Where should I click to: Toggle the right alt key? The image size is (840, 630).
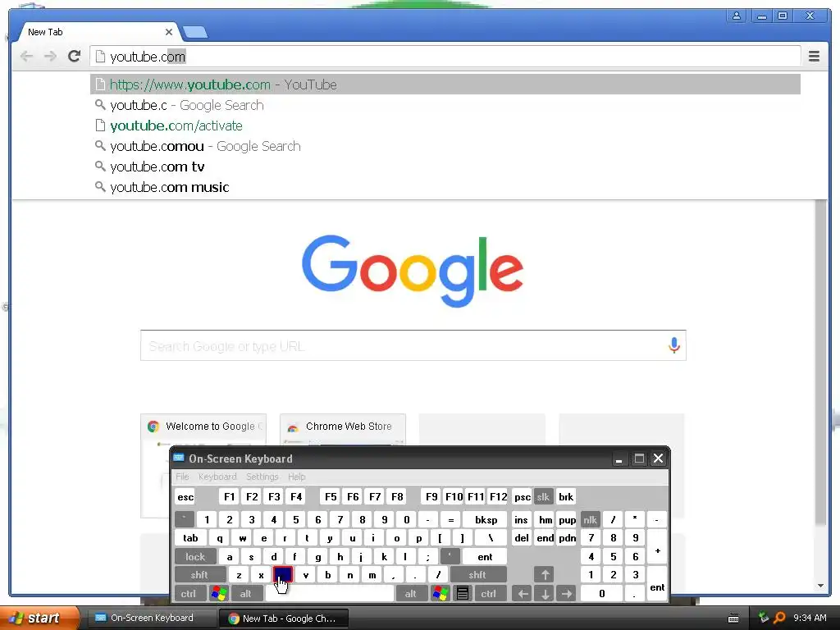pos(411,594)
